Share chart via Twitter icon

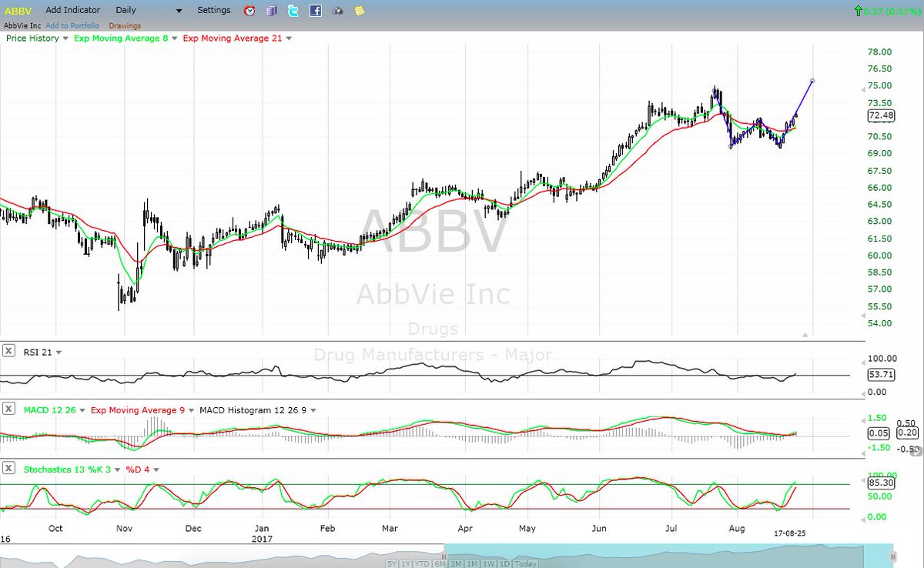293,11
